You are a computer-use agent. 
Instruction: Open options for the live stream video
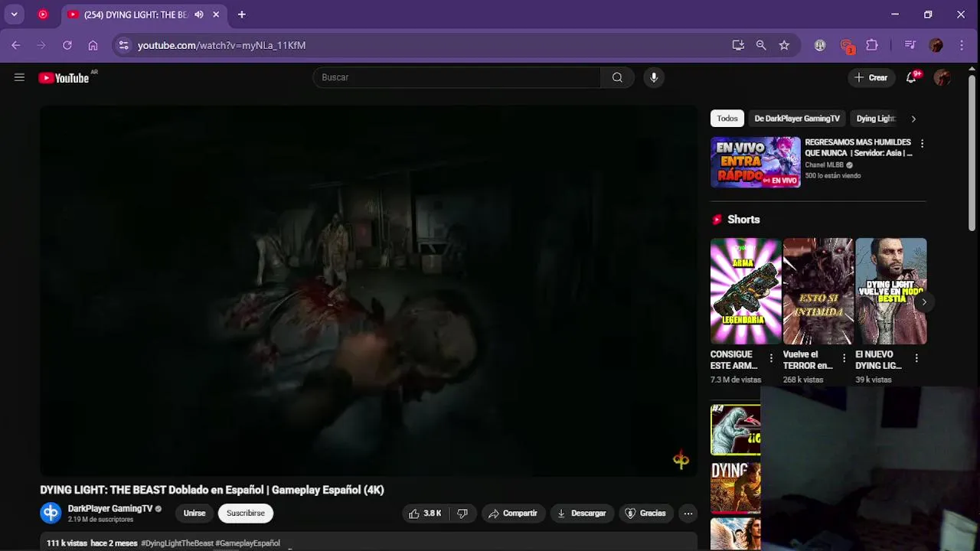coord(922,144)
